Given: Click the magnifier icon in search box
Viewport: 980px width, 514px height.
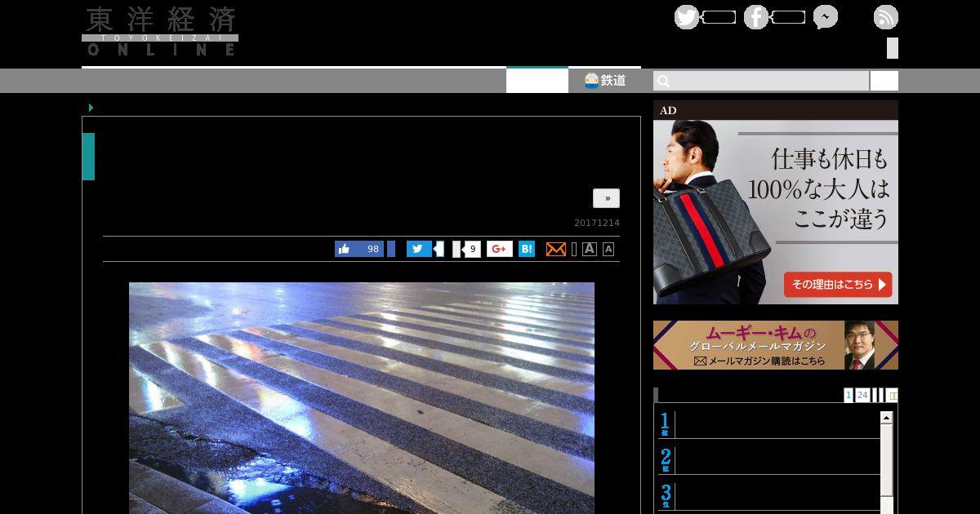Looking at the screenshot, I should [663, 81].
